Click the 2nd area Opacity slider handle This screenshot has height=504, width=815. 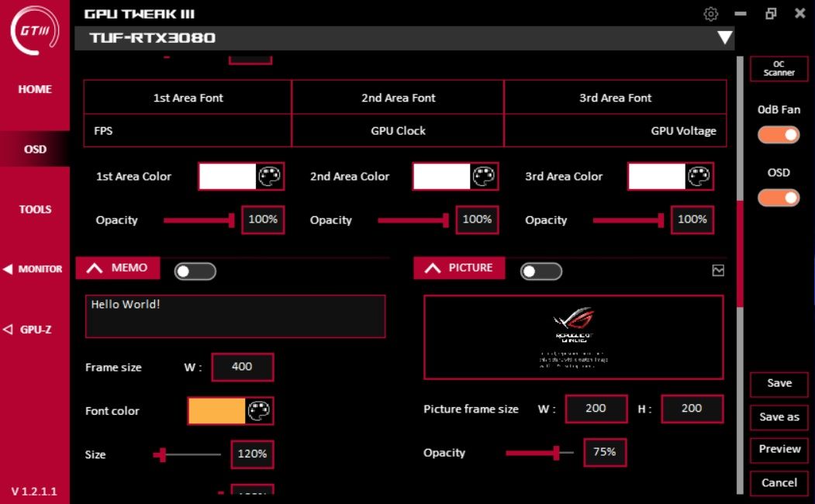tap(445, 220)
